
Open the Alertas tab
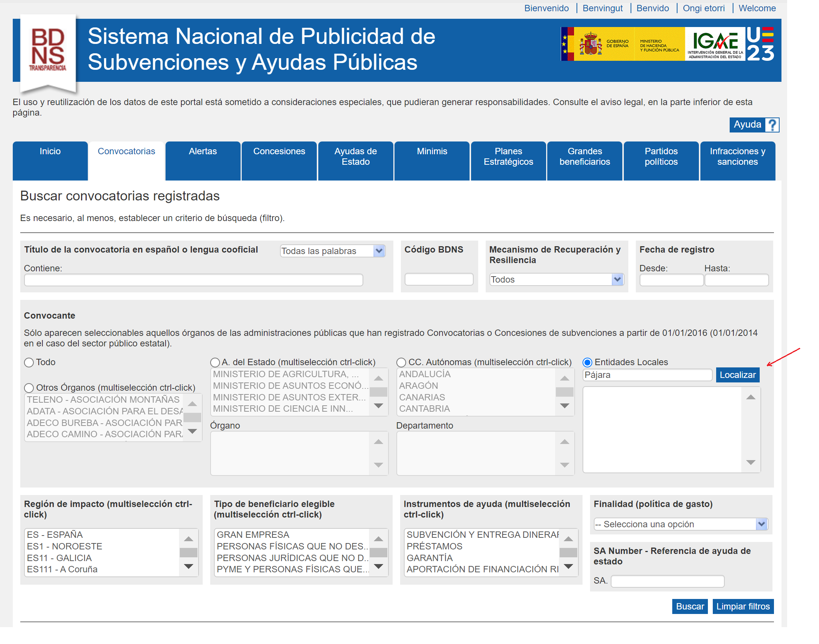203,161
